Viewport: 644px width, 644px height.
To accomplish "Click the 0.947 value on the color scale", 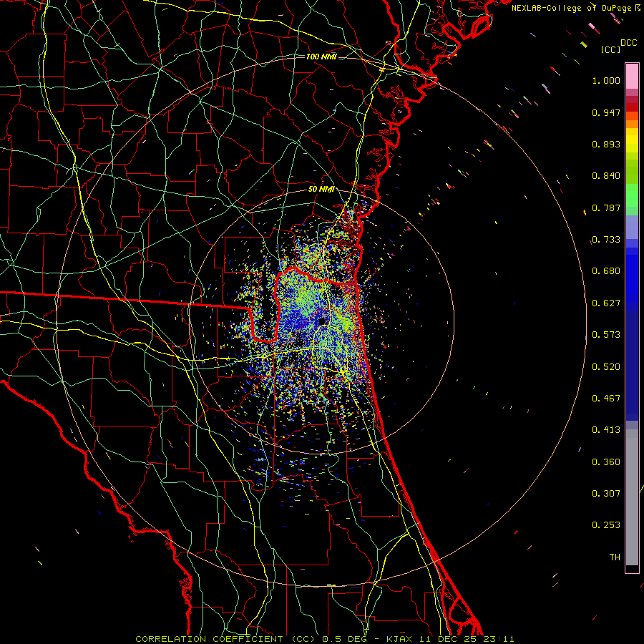I will coord(606,112).
